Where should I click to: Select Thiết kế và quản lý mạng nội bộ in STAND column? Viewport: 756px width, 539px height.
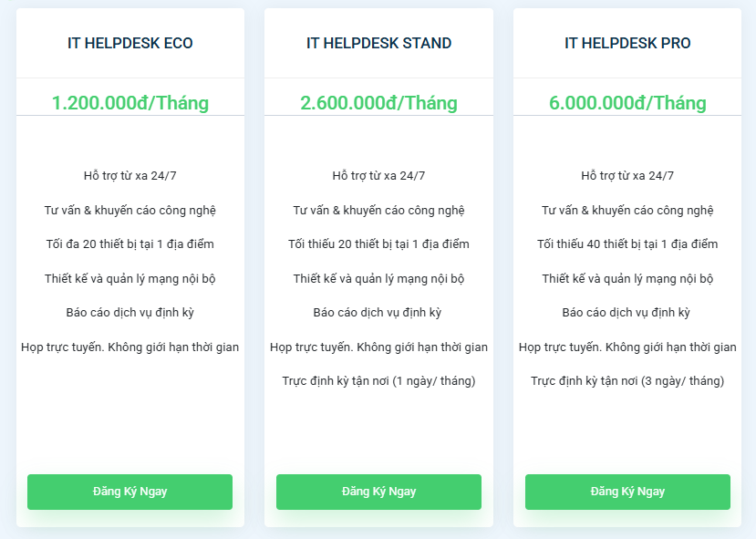378,277
